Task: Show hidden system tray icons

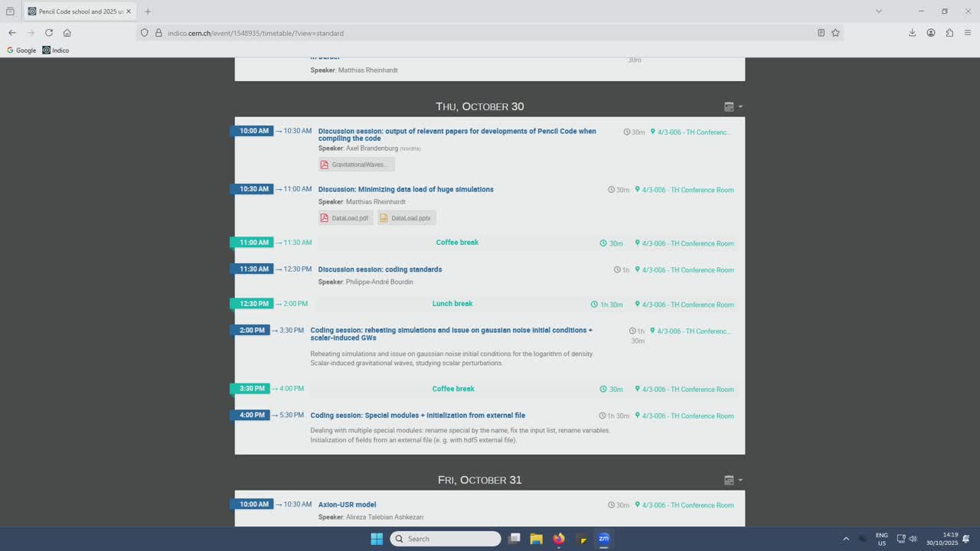Action: (x=846, y=539)
